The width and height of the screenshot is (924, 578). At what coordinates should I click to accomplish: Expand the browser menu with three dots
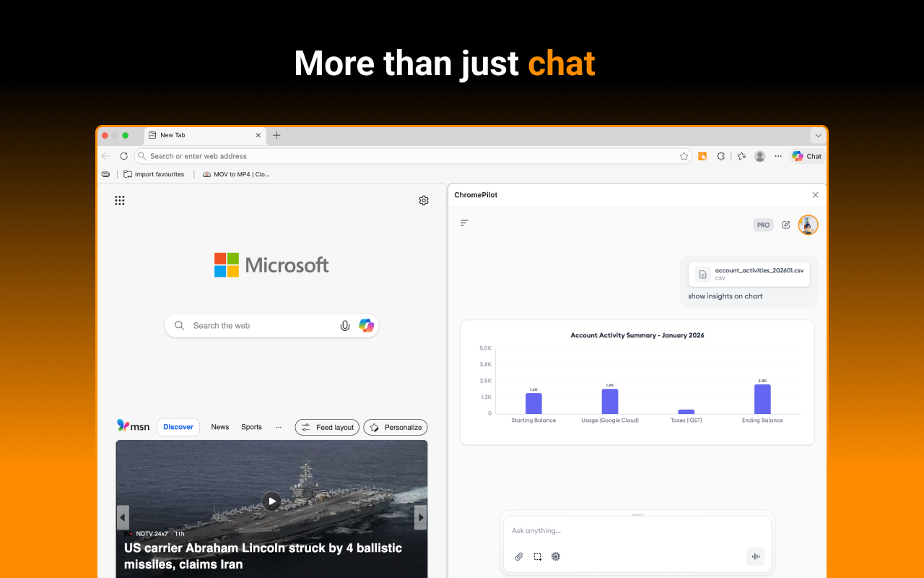pos(777,156)
